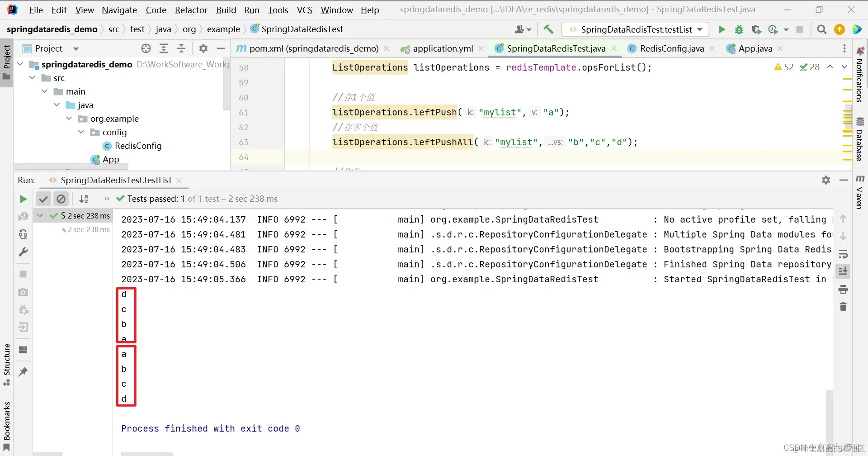The image size is (868, 456).
Task: Open the Navigate menu
Action: (x=119, y=10)
